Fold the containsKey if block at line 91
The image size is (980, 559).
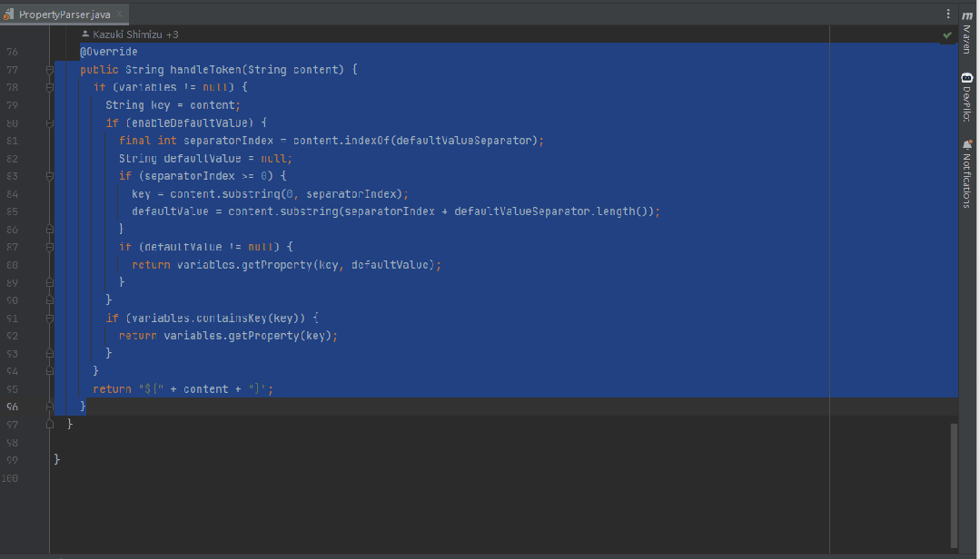tap(51, 318)
